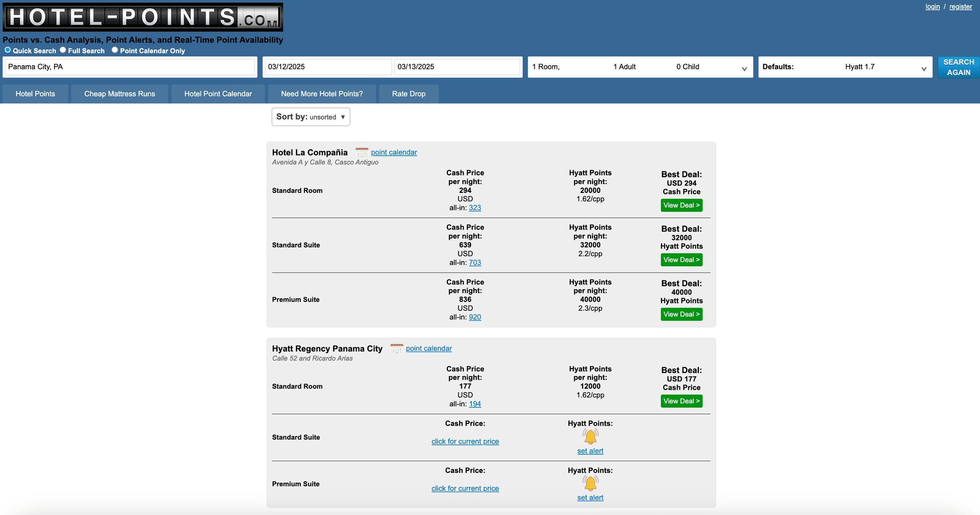This screenshot has width=980, height=515.
Task: Select the Full Search radio button
Action: (x=63, y=50)
